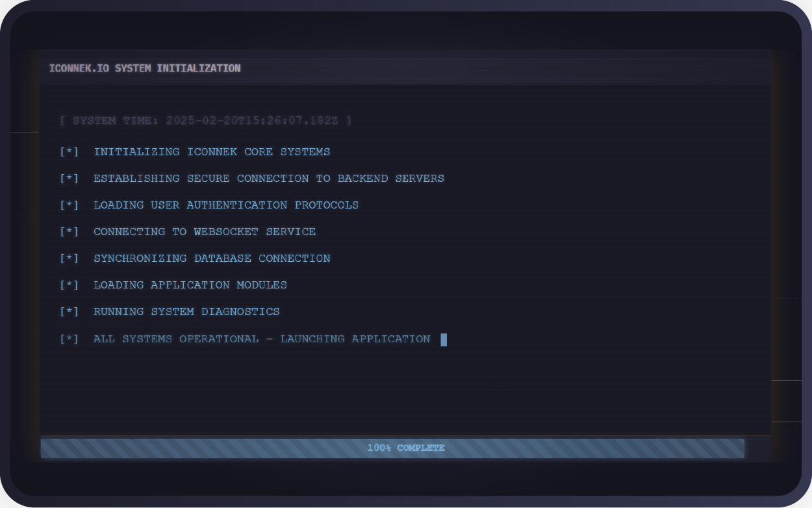The image size is (812, 508).
Task: Click the Initializing Iconnek Core Systems text
Action: pyautogui.click(x=212, y=152)
